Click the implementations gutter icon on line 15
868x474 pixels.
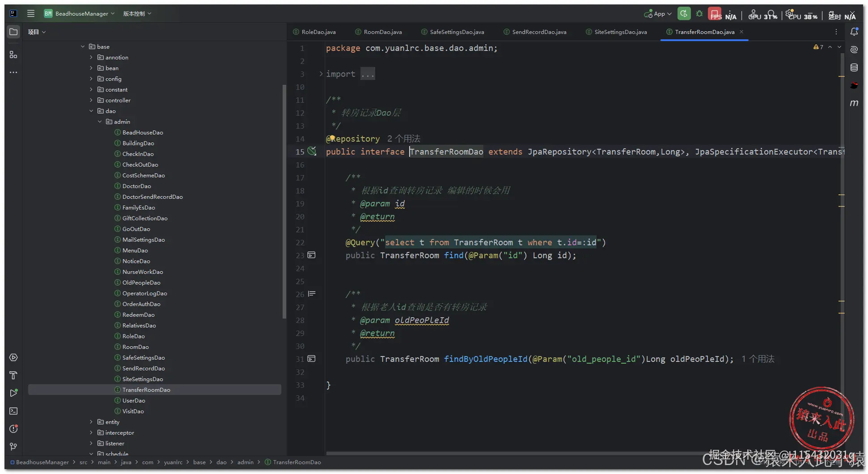tap(312, 151)
